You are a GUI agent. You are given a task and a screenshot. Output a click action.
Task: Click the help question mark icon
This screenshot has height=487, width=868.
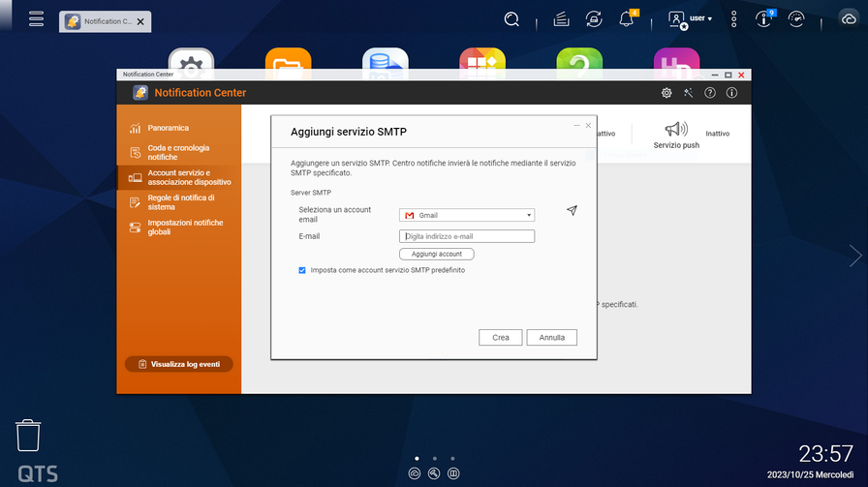pyautogui.click(x=710, y=93)
